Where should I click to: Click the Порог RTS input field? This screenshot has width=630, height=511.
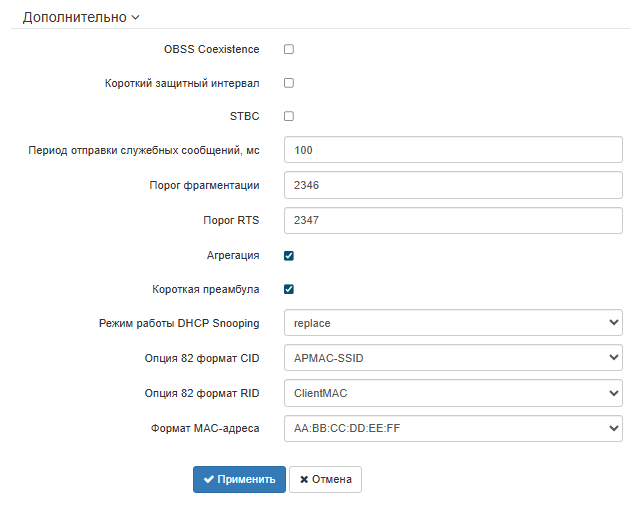click(453, 220)
